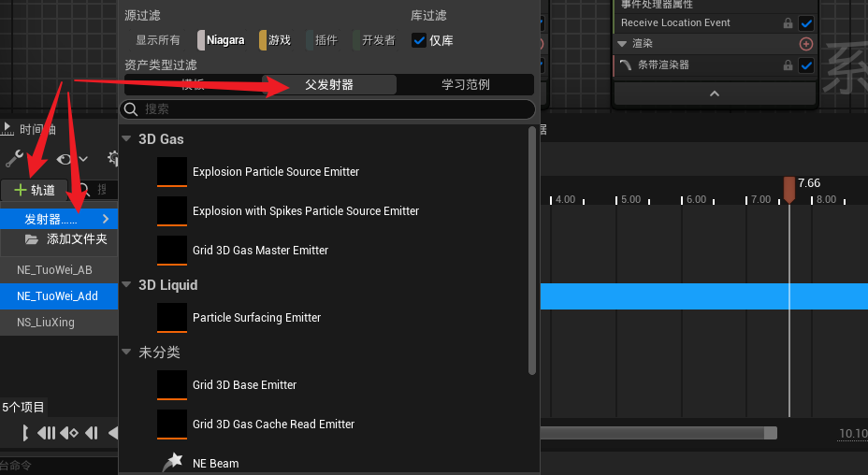Click the lock icon beside 条带渲染器
The image size is (868, 475).
tap(788, 65)
